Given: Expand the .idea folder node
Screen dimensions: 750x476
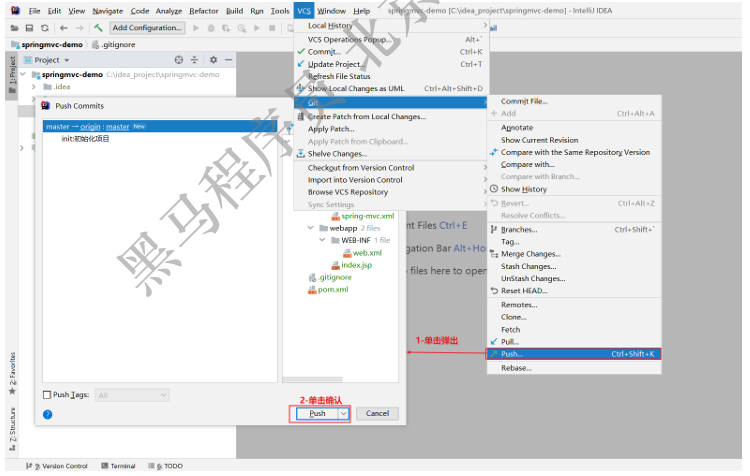Looking at the screenshot, I should (33, 87).
